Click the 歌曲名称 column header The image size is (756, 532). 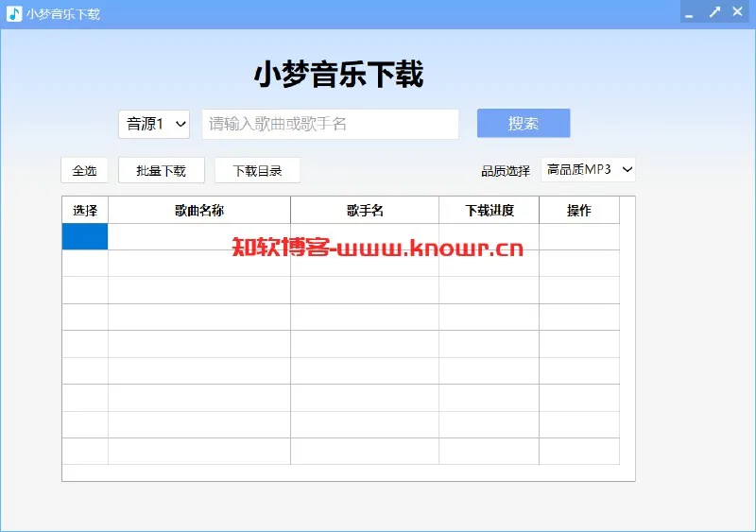[x=199, y=211]
